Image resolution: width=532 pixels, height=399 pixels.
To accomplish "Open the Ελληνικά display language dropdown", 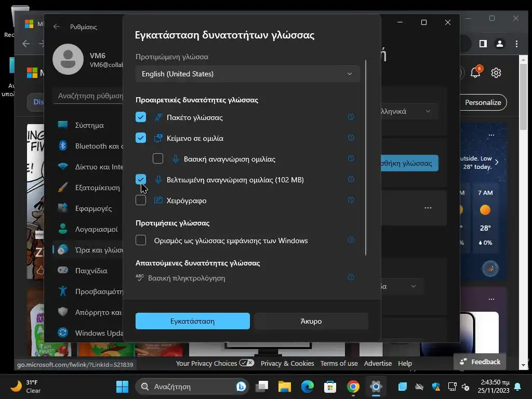I will 409,111.
